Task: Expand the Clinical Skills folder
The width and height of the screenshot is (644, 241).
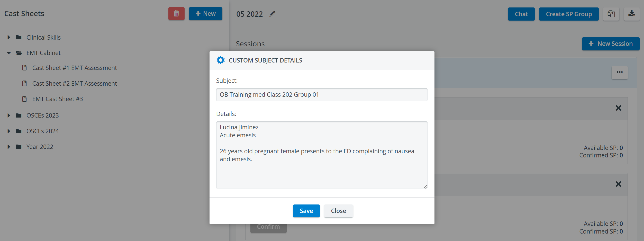Action: (9, 37)
